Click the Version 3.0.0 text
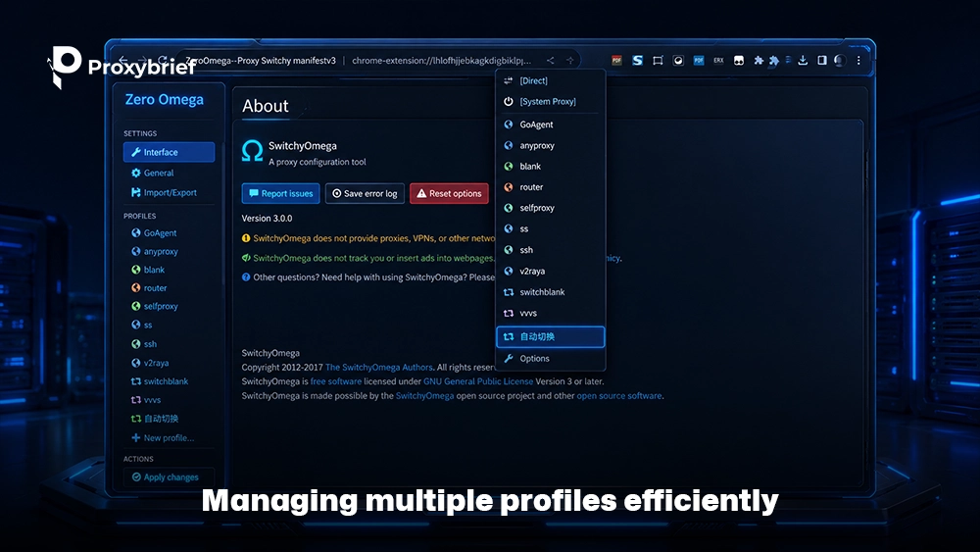 (267, 219)
